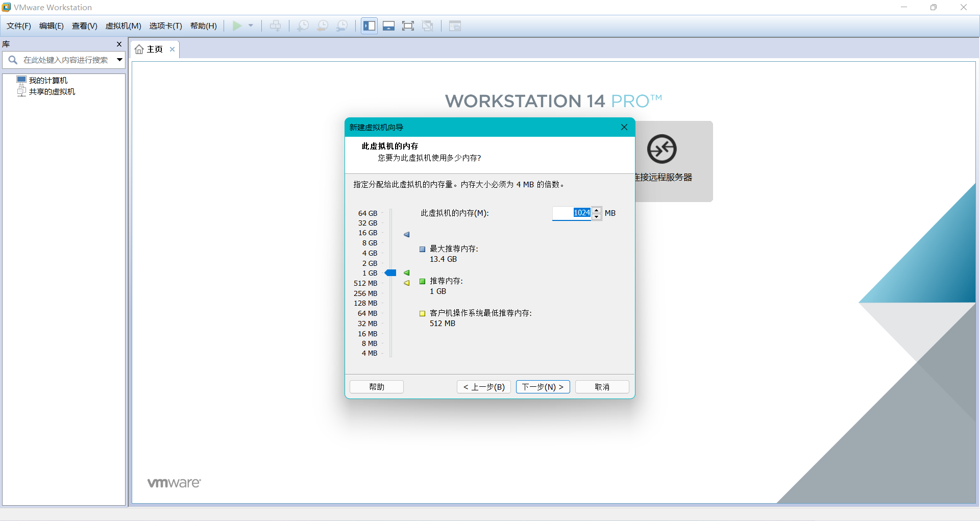Click the 13.4 GB maximum recommended value
Screen dimensions: 980x521
click(443, 259)
